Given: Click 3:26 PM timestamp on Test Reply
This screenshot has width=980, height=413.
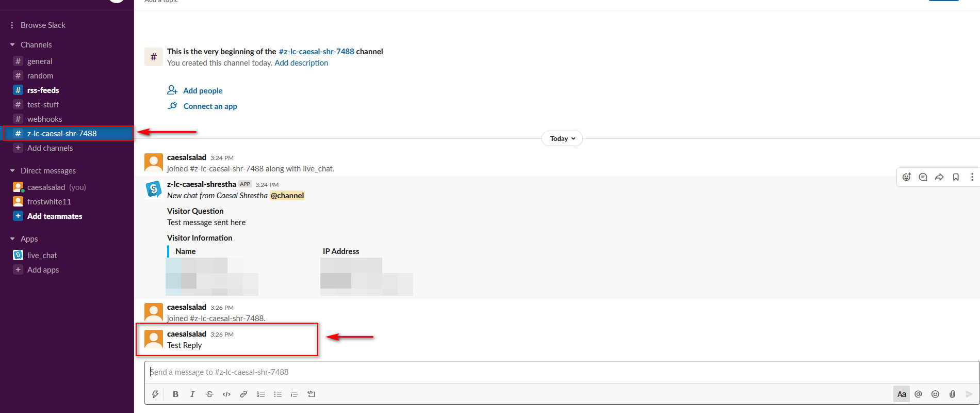Looking at the screenshot, I should tap(222, 335).
